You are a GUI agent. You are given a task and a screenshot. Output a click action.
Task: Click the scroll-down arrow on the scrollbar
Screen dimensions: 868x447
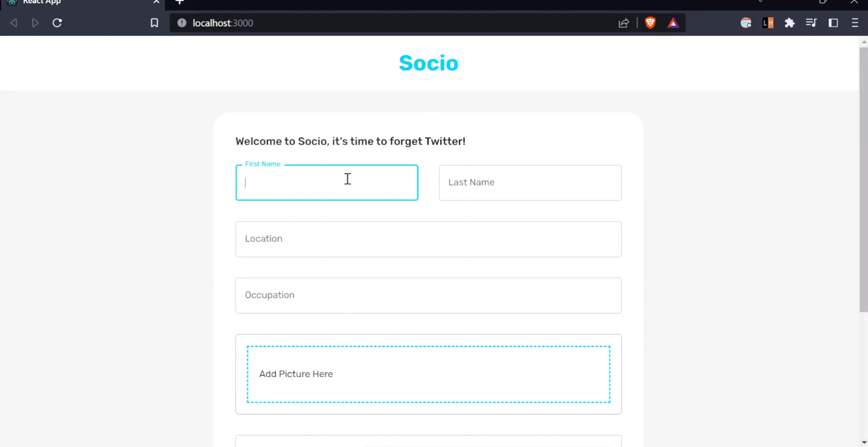pos(863,441)
